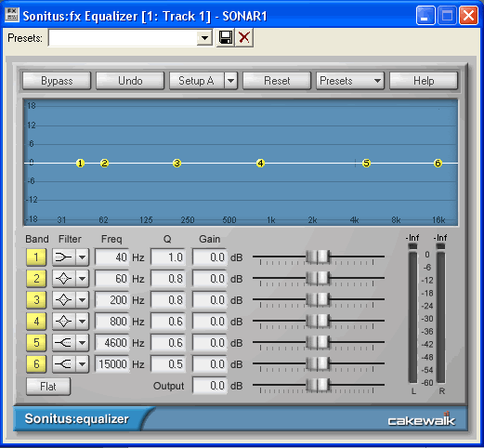Select band 4 peak filter icon
Screen dimensions: 484x448
coord(63,322)
